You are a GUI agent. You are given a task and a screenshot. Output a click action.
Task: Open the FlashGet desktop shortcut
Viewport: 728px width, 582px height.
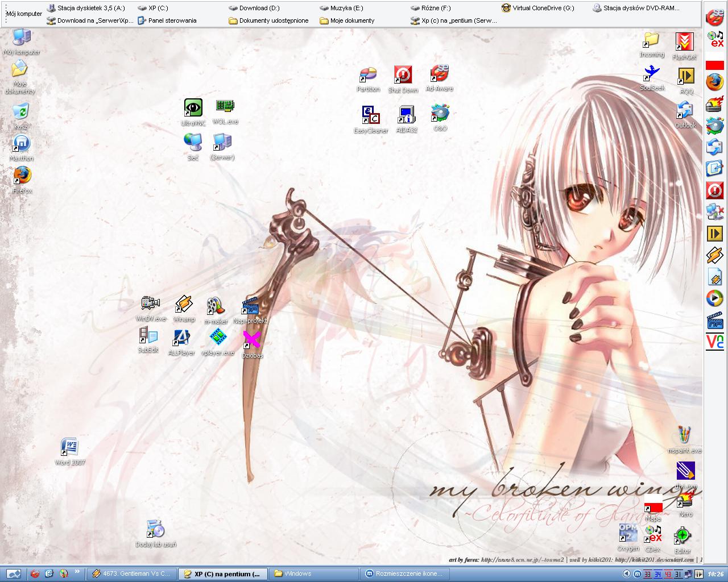tap(684, 46)
